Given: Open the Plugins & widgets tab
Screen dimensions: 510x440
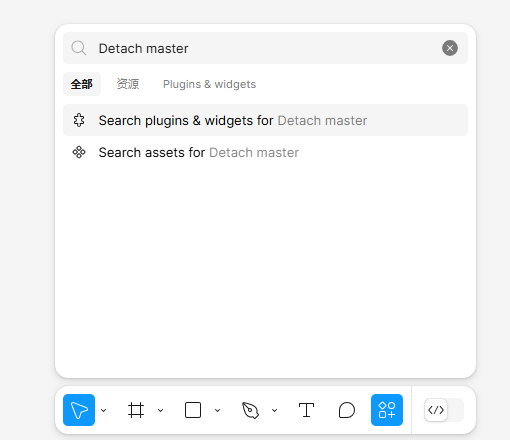Looking at the screenshot, I should pyautogui.click(x=209, y=84).
